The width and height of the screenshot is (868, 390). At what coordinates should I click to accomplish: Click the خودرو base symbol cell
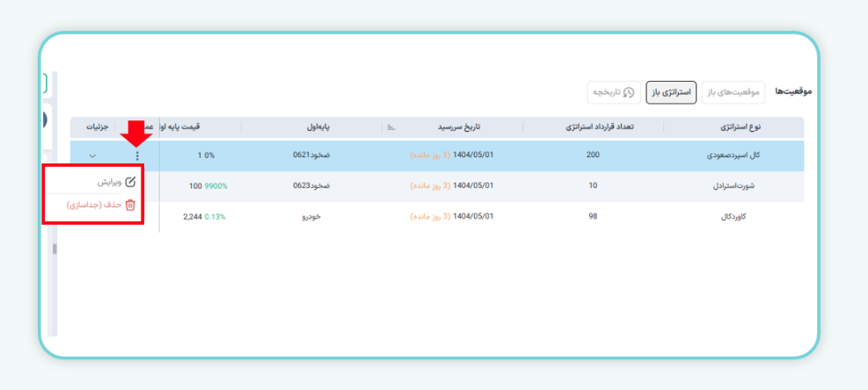click(312, 216)
